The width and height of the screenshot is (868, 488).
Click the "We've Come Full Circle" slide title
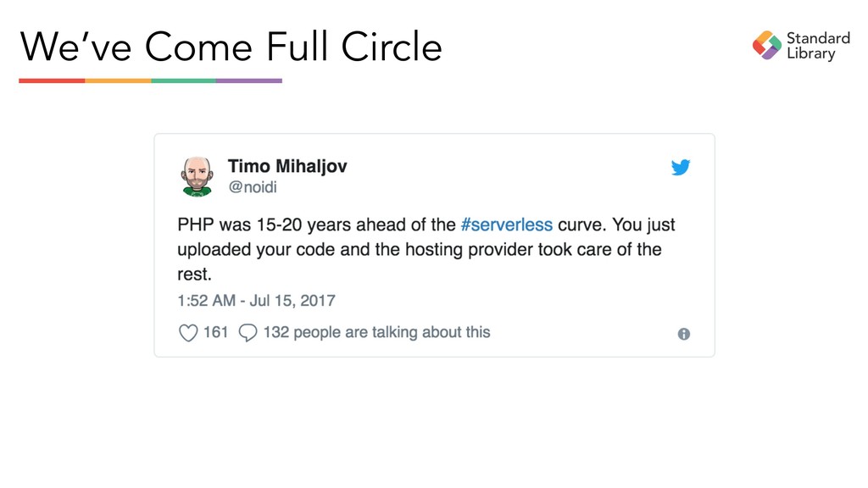click(231, 47)
